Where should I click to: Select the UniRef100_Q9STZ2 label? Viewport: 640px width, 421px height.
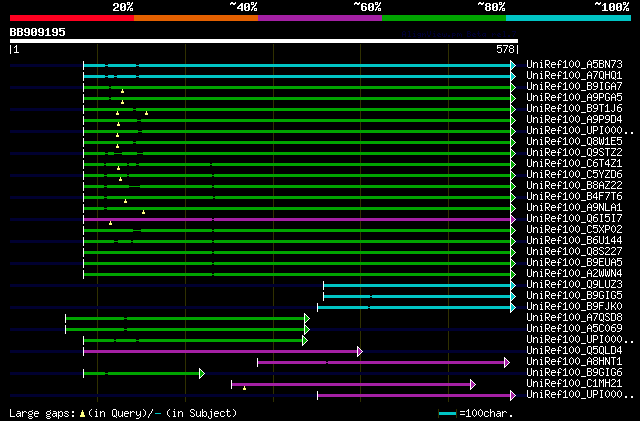point(574,153)
